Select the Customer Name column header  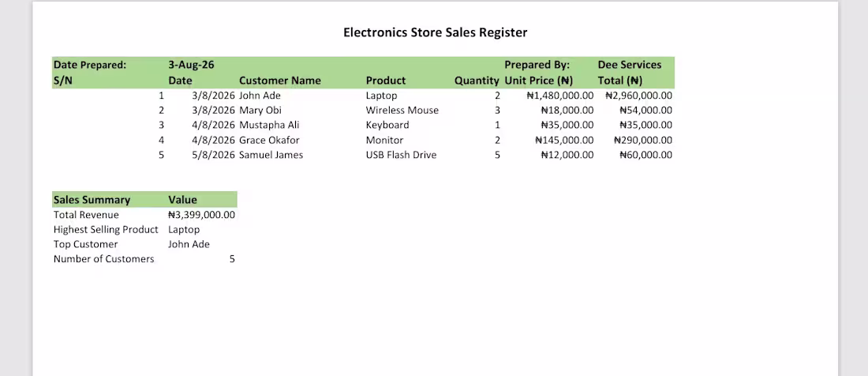click(x=280, y=81)
